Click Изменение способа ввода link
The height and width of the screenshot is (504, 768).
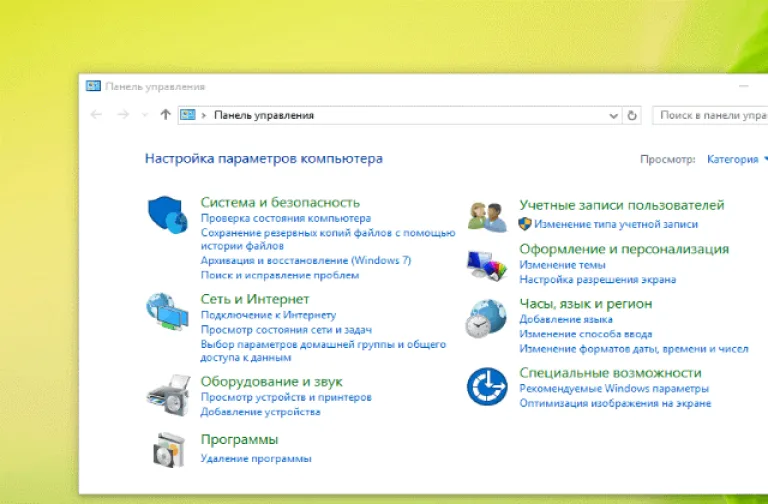tap(586, 334)
